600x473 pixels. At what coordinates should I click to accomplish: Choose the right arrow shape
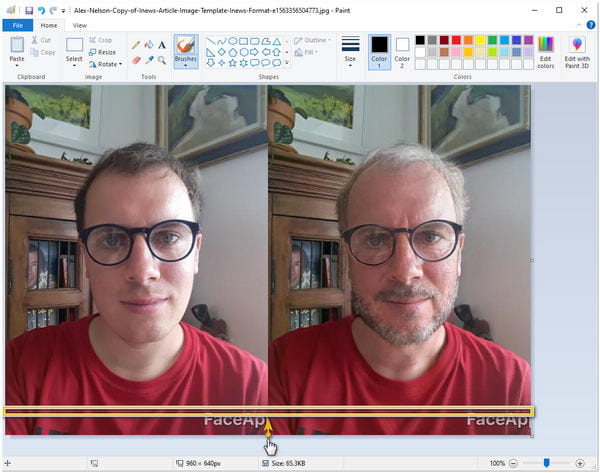coord(255,52)
